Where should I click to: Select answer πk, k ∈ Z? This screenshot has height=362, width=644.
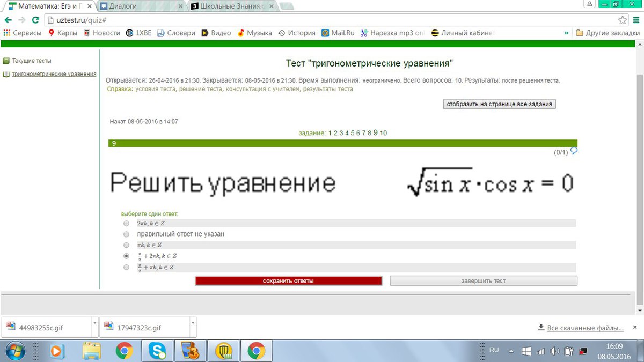pos(126,245)
